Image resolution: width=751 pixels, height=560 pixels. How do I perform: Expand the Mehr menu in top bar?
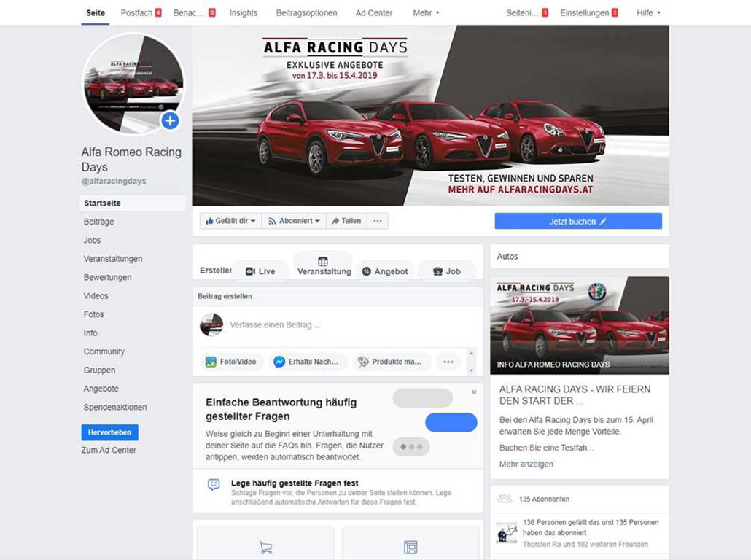click(426, 13)
